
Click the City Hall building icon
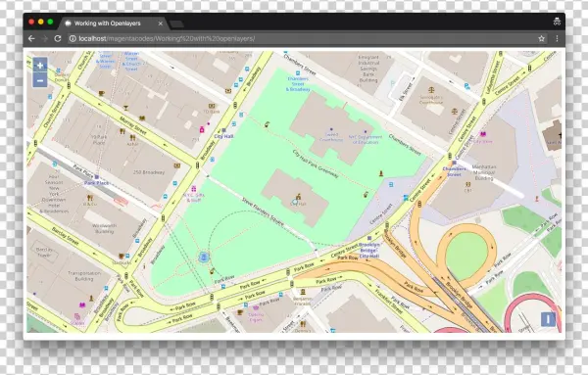click(x=299, y=196)
